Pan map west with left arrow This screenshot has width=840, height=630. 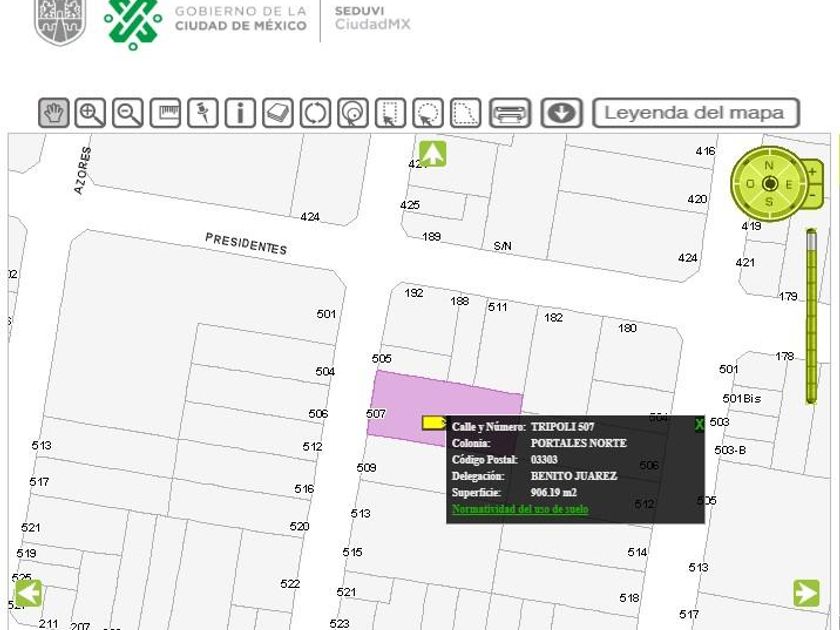click(x=28, y=593)
